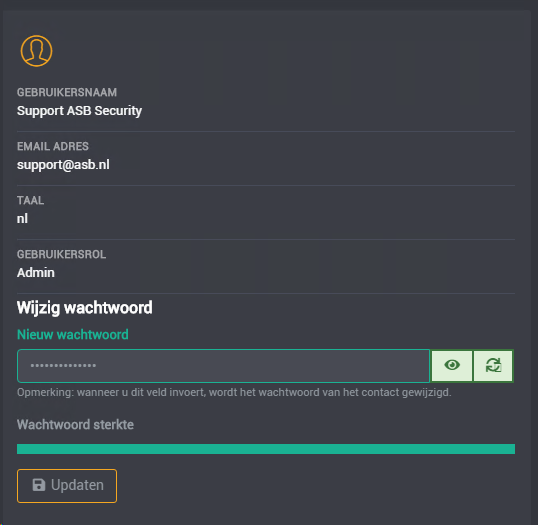Click the Updaten button label
Image resolution: width=538 pixels, height=525 pixels.
click(77, 485)
